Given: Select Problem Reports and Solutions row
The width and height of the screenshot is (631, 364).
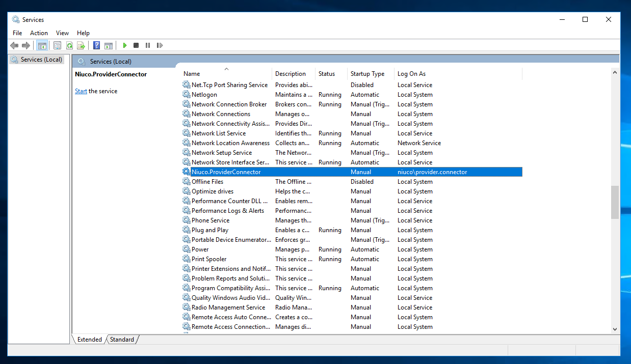Looking at the screenshot, I should (x=352, y=278).
